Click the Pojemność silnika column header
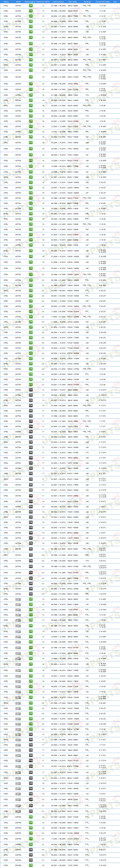The width and height of the screenshot is (120, 868). pyautogui.click(x=43, y=2)
